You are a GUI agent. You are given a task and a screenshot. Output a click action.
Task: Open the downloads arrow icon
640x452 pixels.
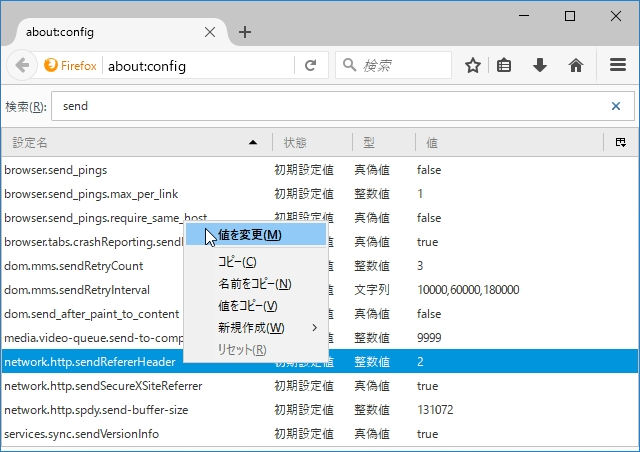[540, 65]
